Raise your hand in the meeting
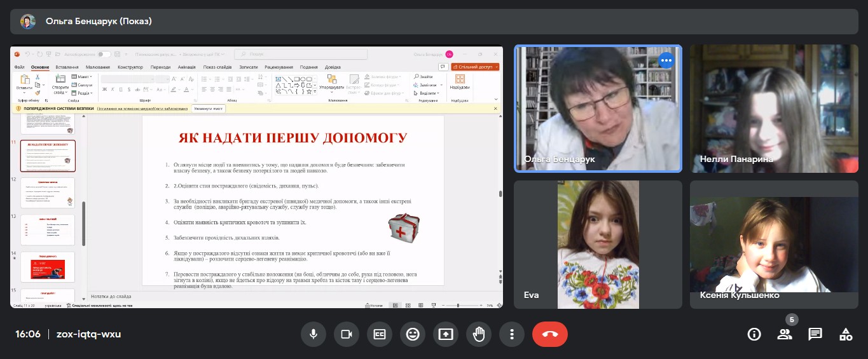 [x=479, y=334]
